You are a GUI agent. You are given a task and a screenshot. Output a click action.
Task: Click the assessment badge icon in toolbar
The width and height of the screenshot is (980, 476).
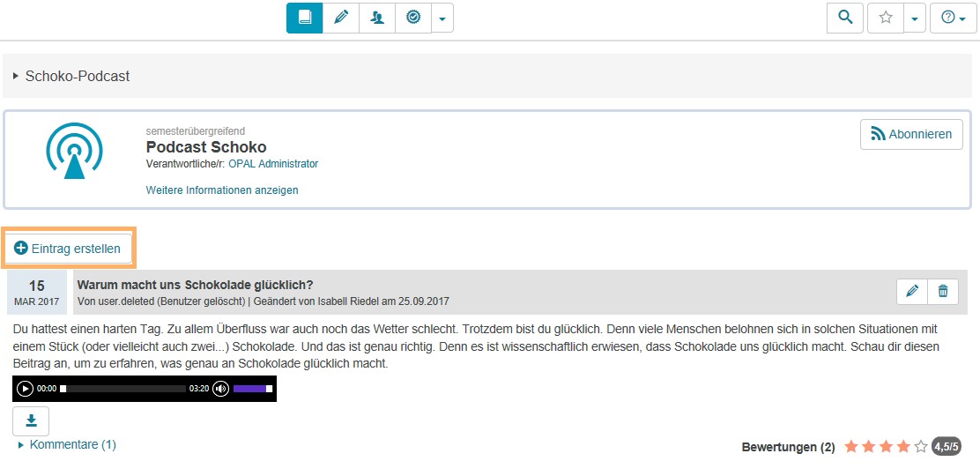(413, 18)
